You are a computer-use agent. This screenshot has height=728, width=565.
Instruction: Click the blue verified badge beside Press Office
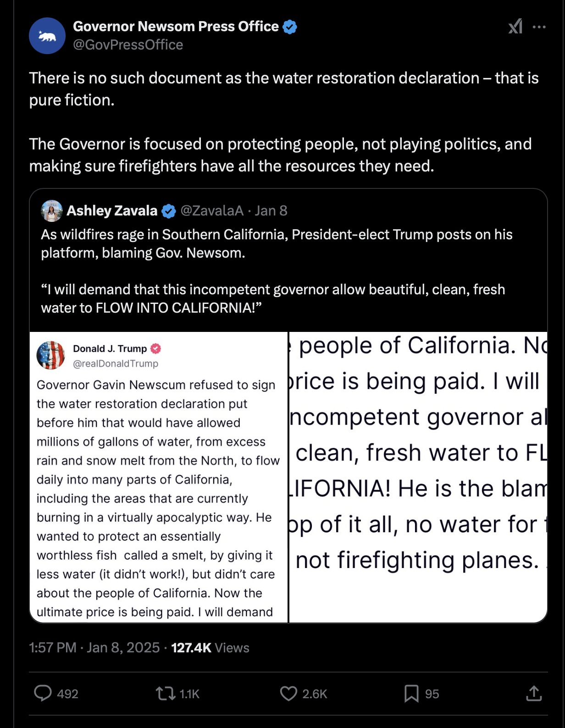click(x=289, y=27)
